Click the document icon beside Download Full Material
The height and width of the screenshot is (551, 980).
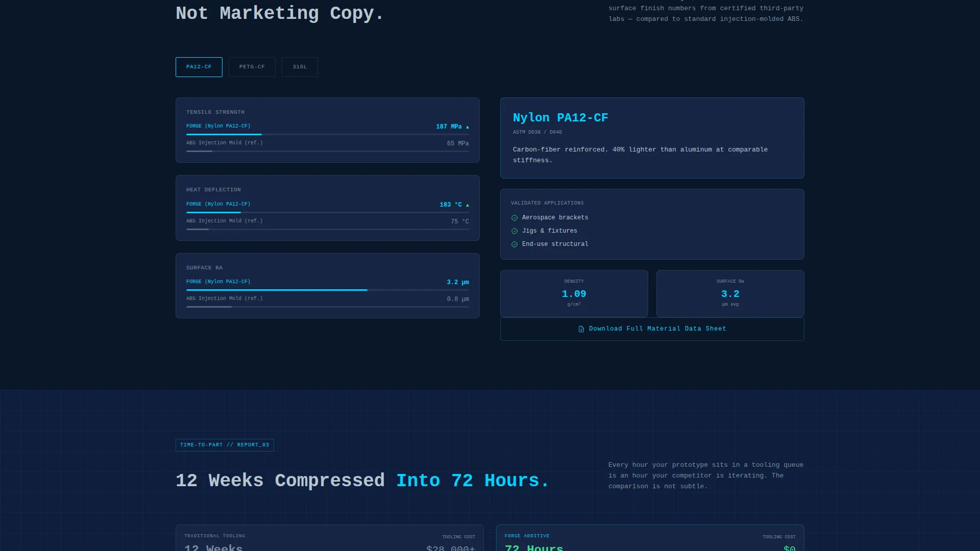point(581,329)
